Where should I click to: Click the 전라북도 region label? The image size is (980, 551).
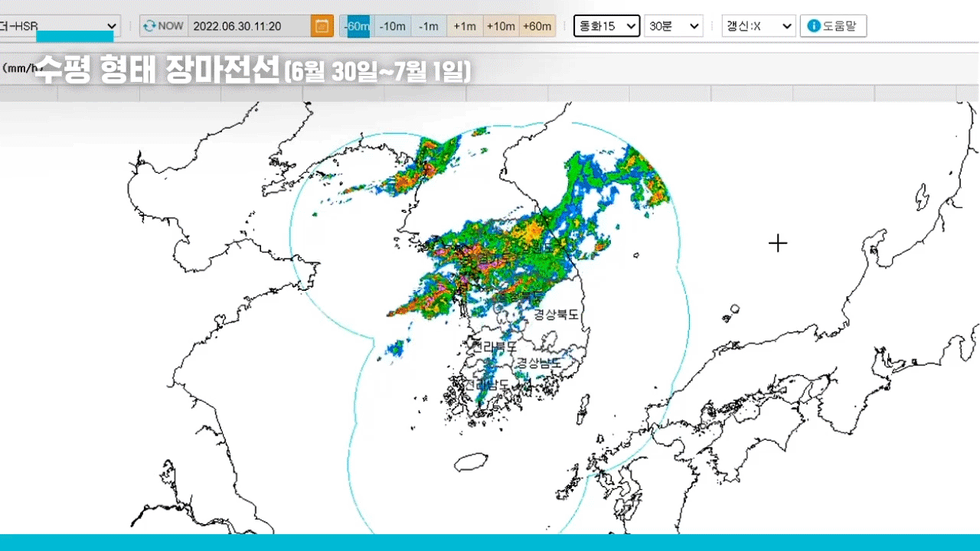pyautogui.click(x=494, y=347)
